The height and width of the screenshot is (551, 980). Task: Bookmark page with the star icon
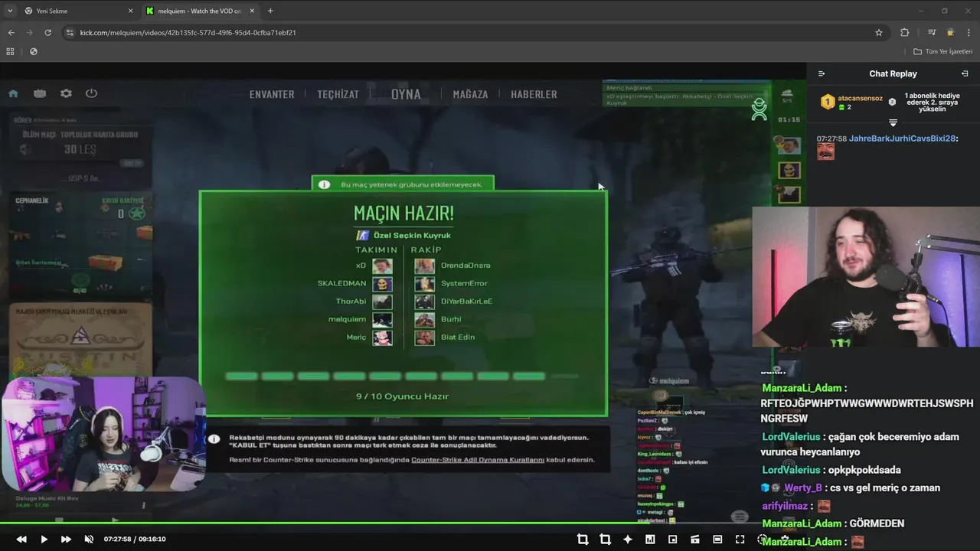(879, 32)
